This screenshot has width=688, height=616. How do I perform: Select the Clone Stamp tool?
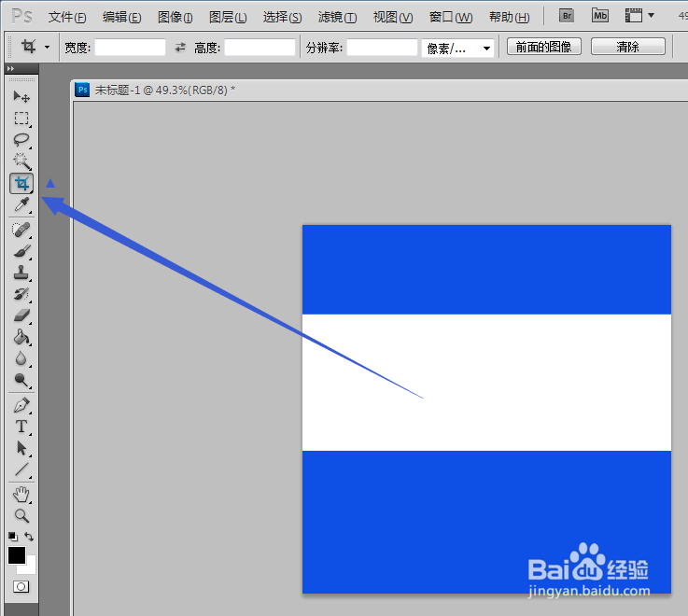(21, 273)
